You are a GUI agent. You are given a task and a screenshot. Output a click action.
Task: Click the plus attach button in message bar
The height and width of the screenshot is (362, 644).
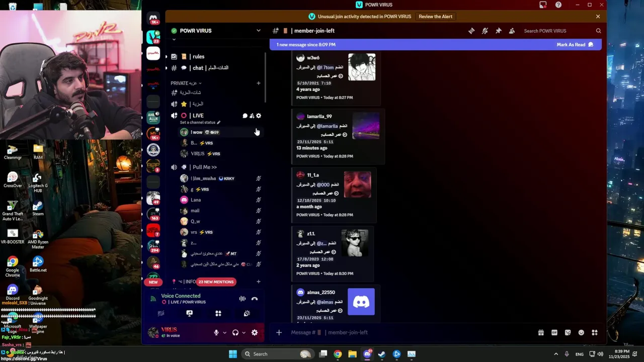tap(279, 332)
